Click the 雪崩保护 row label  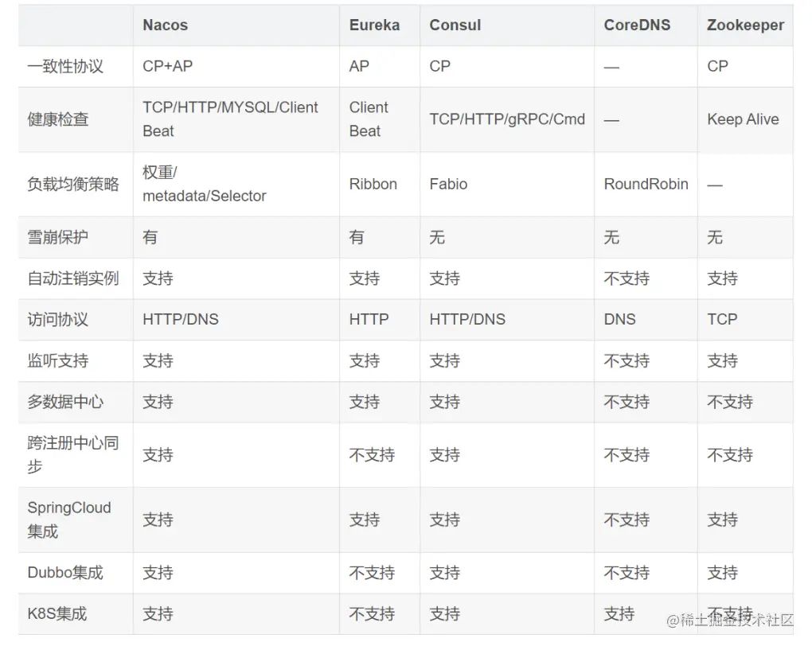tap(58, 237)
